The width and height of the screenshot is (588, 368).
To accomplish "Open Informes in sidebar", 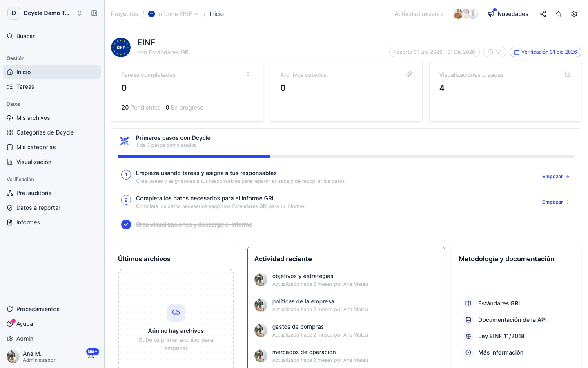I will tap(52, 222).
